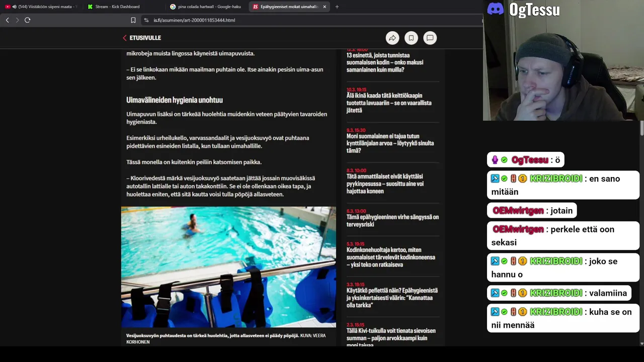Click OEMwirtgen name on 'jotain' message
644x362 pixels.
pos(518,211)
